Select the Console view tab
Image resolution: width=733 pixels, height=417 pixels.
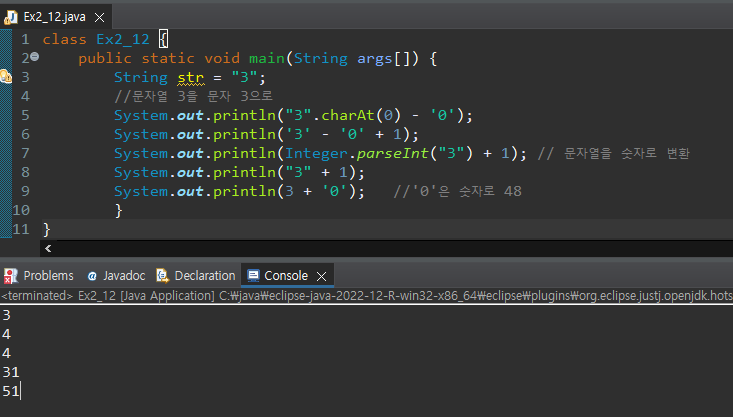pyautogui.click(x=286, y=276)
